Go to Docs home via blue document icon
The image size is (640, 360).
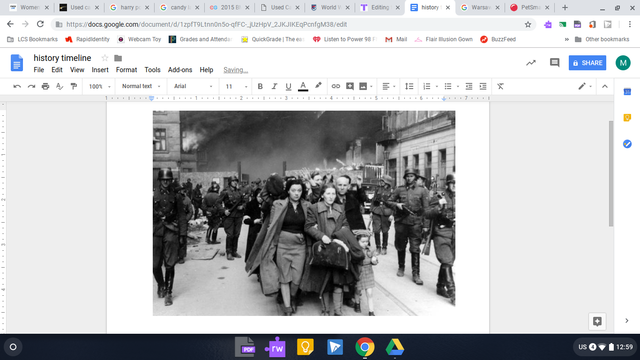click(x=17, y=62)
